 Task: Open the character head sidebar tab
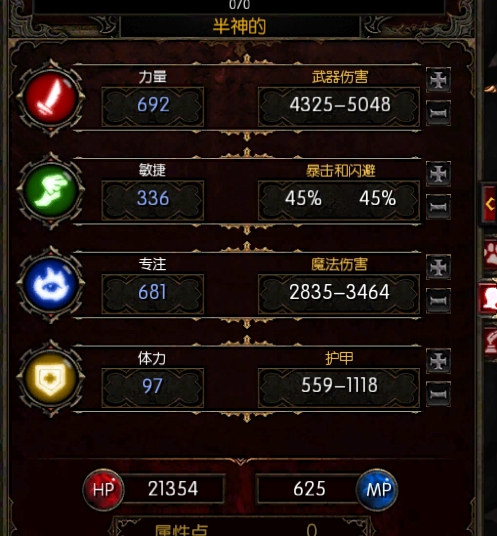coord(489,298)
